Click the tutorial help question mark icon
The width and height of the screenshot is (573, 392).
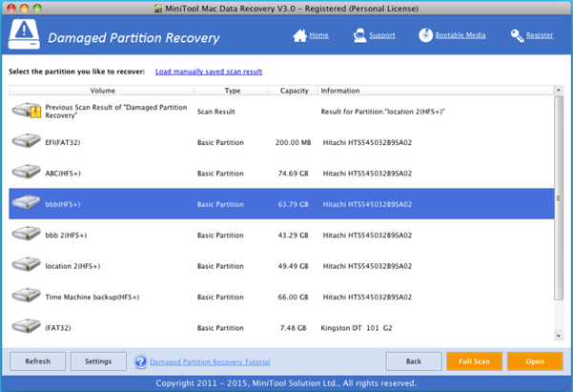click(141, 361)
